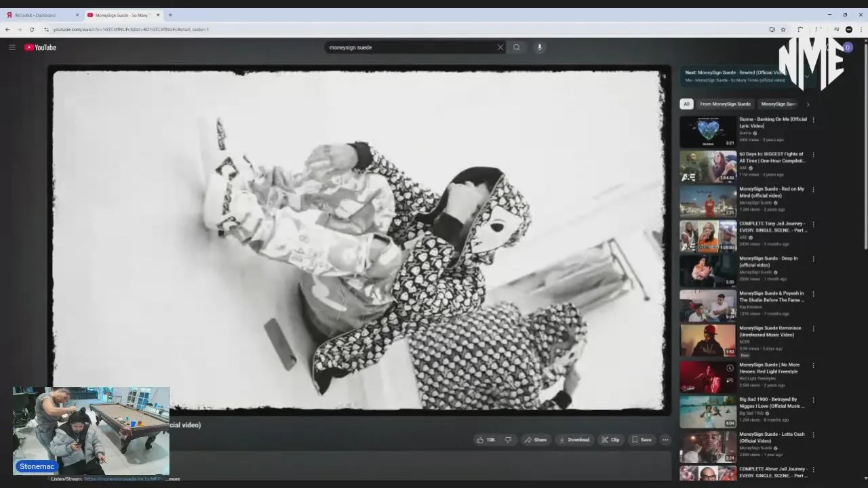Open options for Deep In video
This screenshot has height=488, width=868.
[813, 259]
